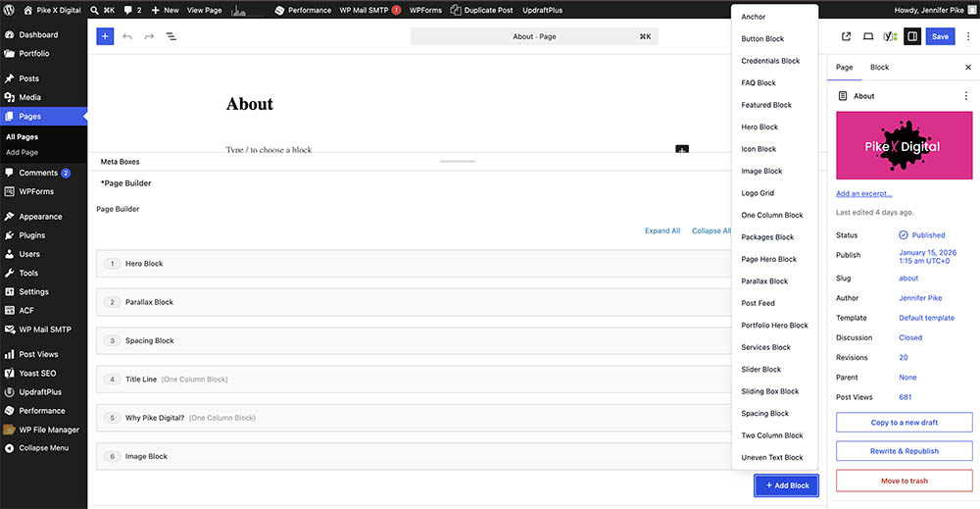980x509 pixels.
Task: Open WP File Manager in sidebar
Action: coord(49,430)
